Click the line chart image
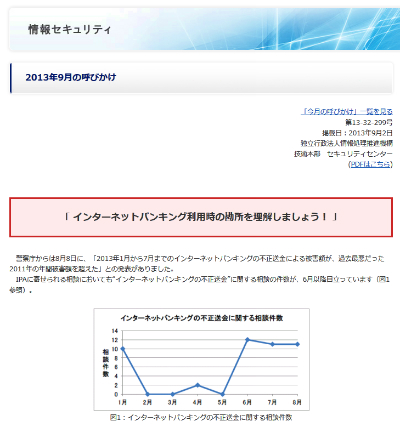Screen dimensions: 400x427 [x=202, y=359]
